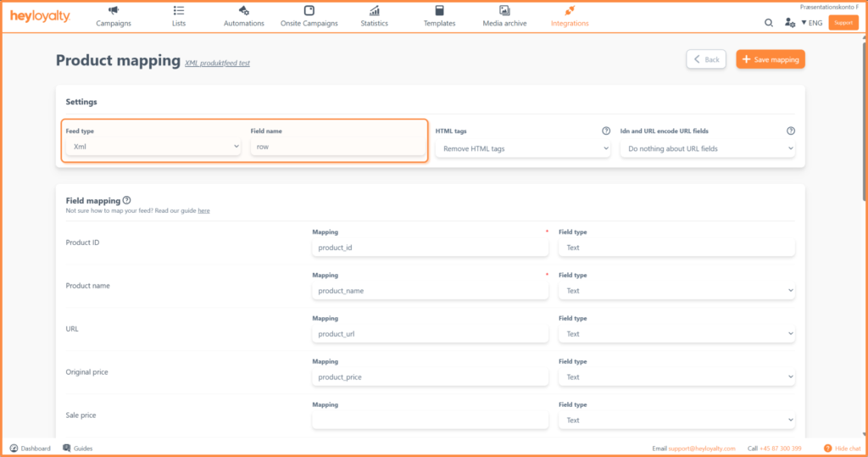Image resolution: width=868 pixels, height=457 pixels.
Task: Click the HTML tags help question icon
Action: click(606, 131)
